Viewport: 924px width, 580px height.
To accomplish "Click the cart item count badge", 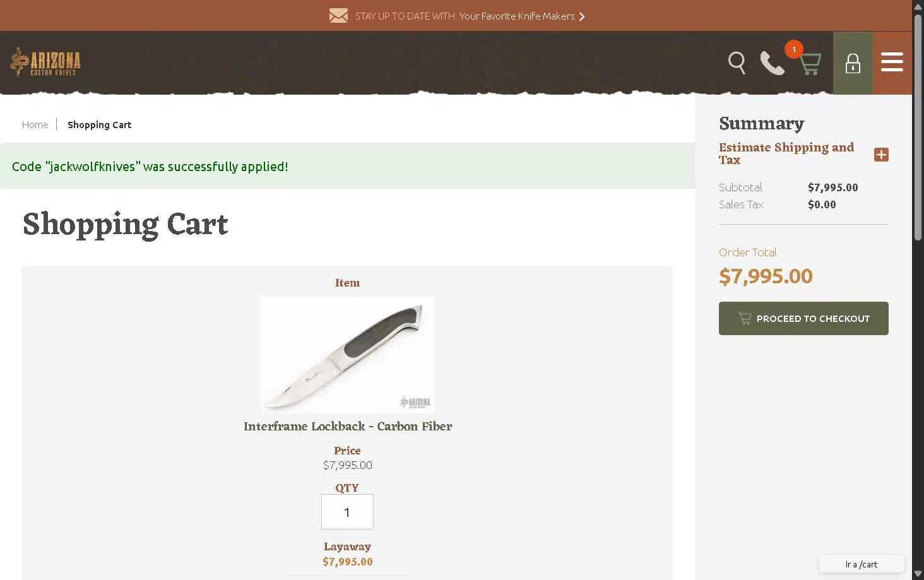I will [794, 49].
